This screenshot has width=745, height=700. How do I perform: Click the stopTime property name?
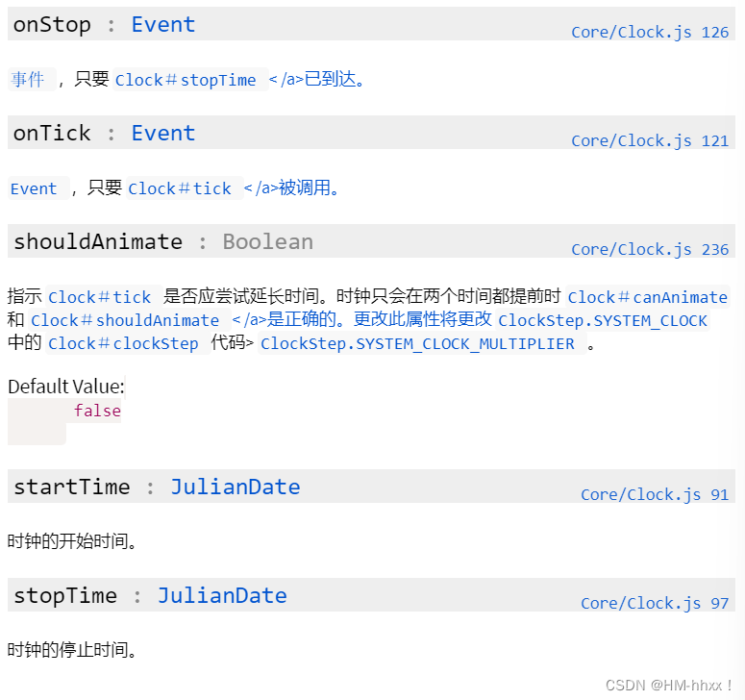(65, 596)
